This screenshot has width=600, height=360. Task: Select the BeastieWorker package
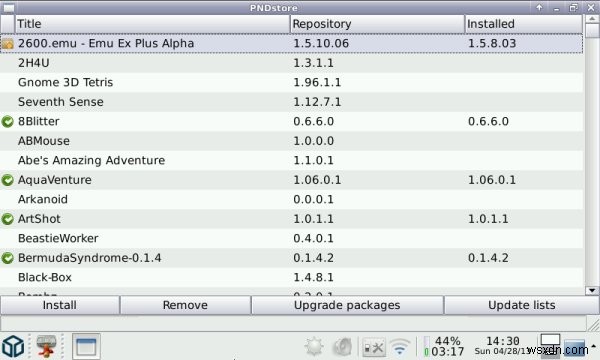tap(292, 238)
